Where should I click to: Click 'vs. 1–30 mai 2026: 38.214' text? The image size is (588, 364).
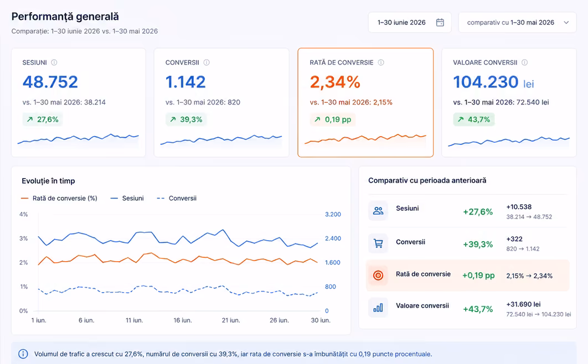pos(64,102)
